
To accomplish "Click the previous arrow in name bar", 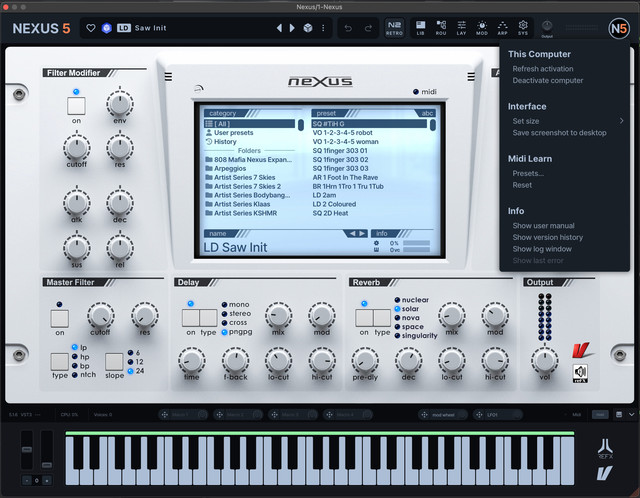I will 352,233.
